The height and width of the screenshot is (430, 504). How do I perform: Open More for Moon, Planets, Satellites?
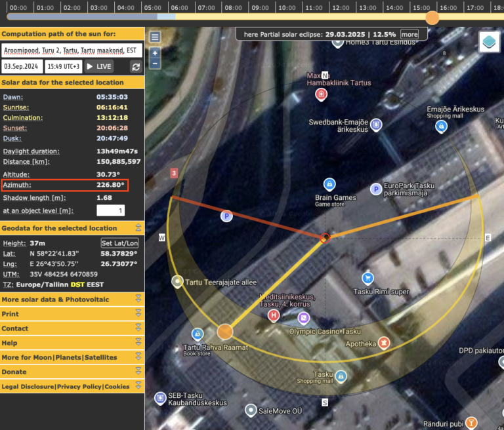pyautogui.click(x=72, y=357)
